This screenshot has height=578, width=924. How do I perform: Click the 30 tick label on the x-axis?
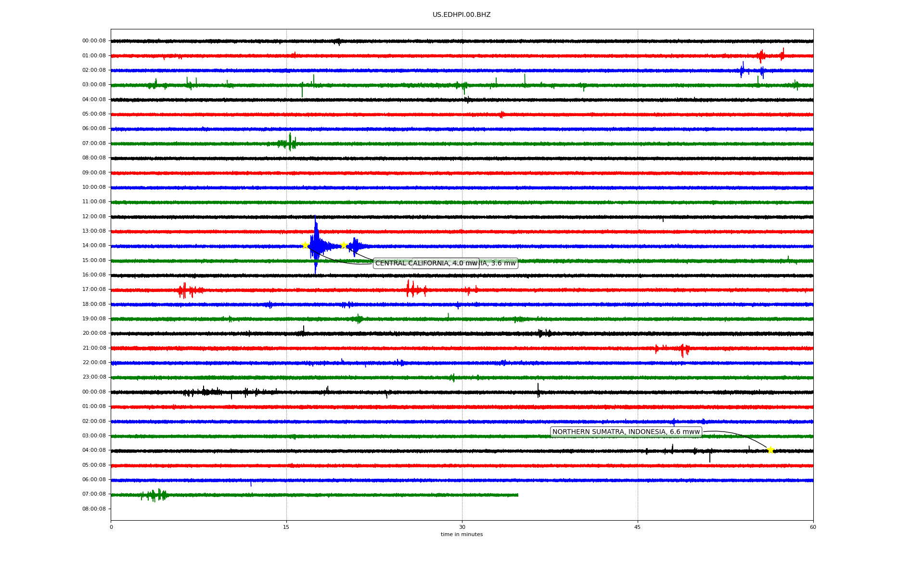(462, 527)
